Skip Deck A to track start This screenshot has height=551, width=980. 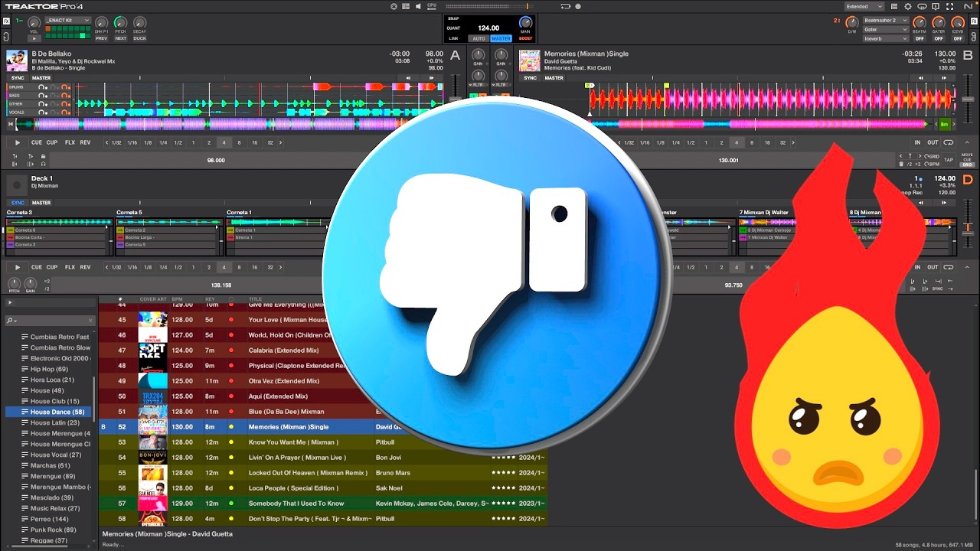pyautogui.click(x=11, y=124)
